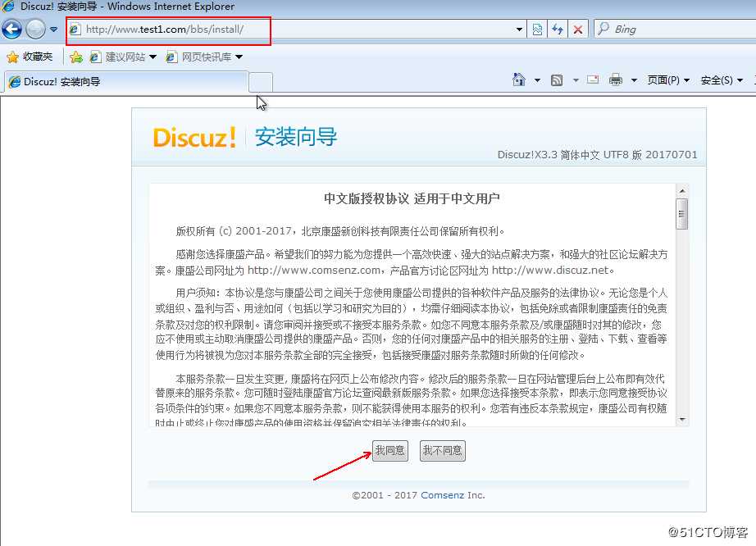Open a new blank tab
This screenshot has height=546, width=756.
click(x=261, y=82)
